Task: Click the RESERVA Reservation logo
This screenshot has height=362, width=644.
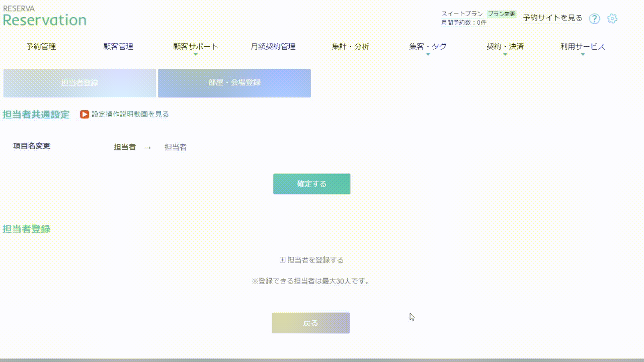Action: [45, 16]
